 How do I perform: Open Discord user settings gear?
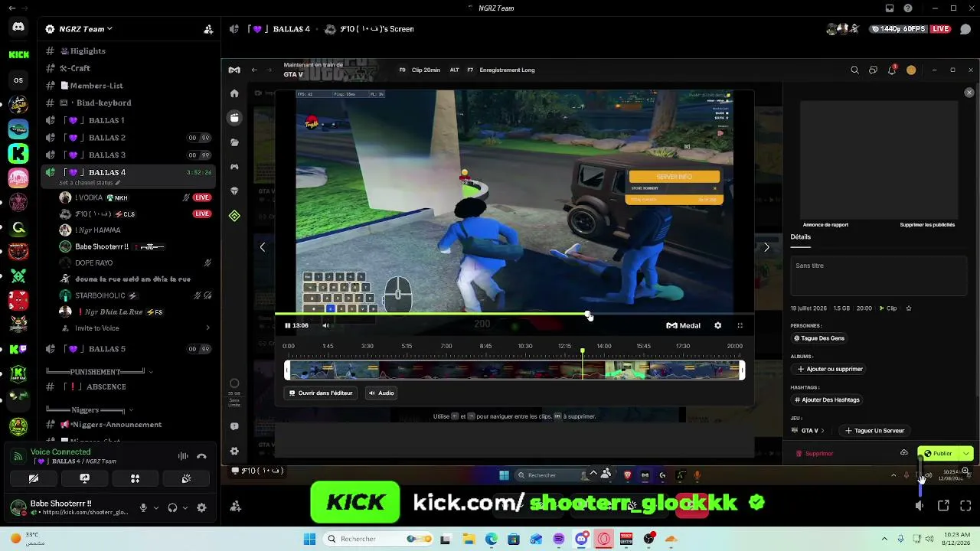pyautogui.click(x=201, y=507)
